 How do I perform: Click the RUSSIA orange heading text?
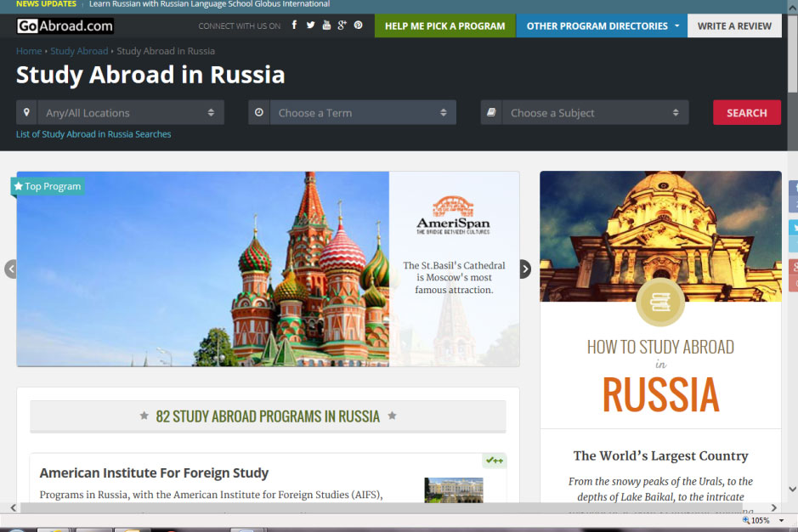[x=660, y=395]
